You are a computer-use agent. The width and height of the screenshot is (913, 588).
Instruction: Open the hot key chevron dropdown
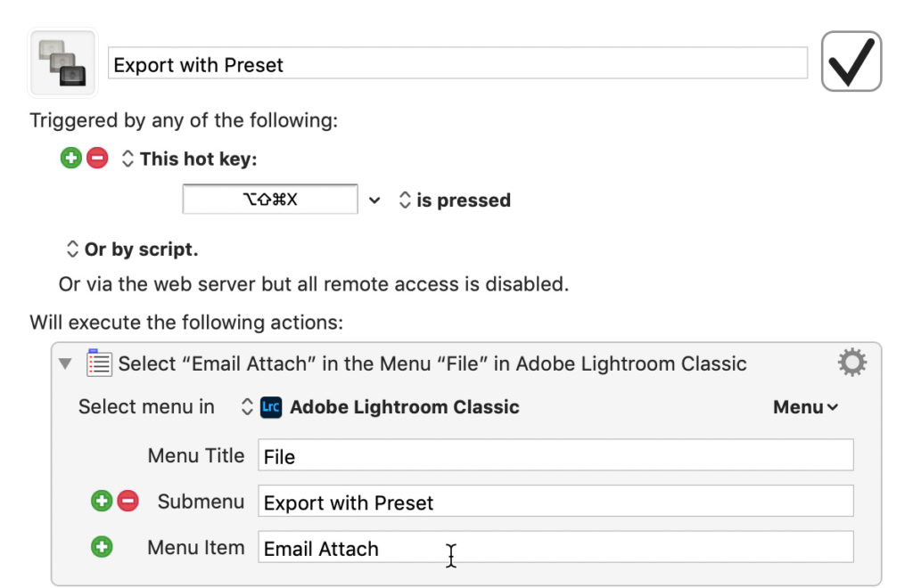tap(374, 200)
